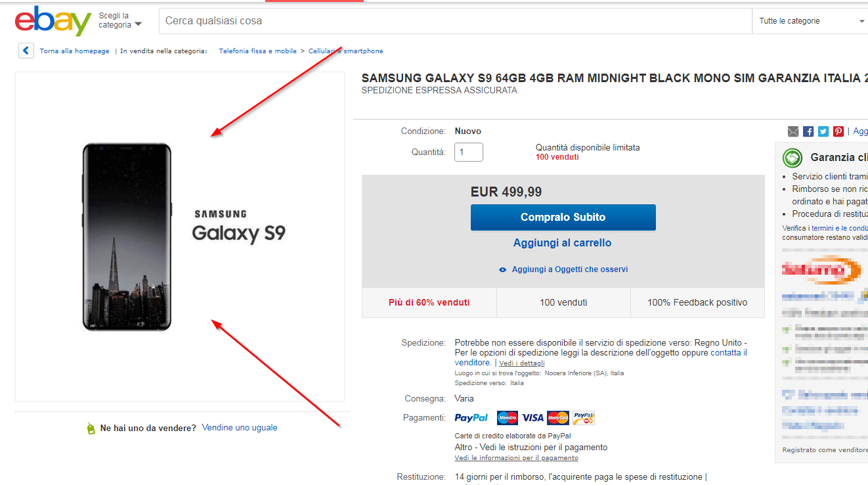Click the 'Cerca qualsiasi cosa' search field
The height and width of the screenshot is (485, 868).
click(x=454, y=21)
